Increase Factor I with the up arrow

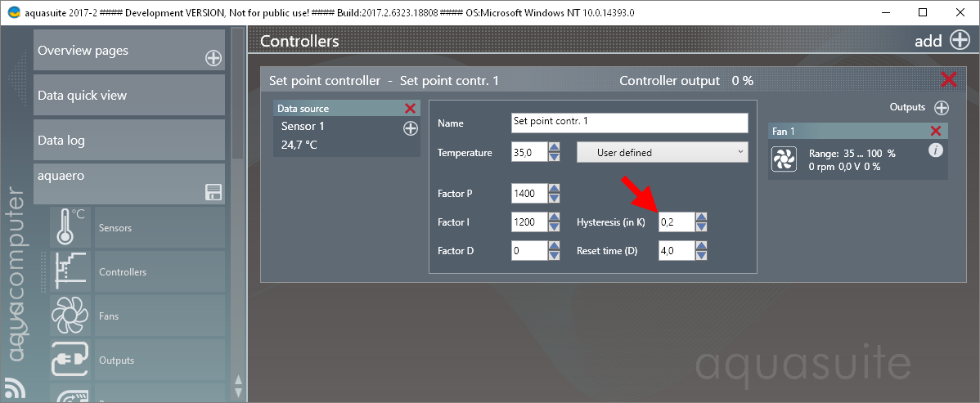click(x=554, y=217)
